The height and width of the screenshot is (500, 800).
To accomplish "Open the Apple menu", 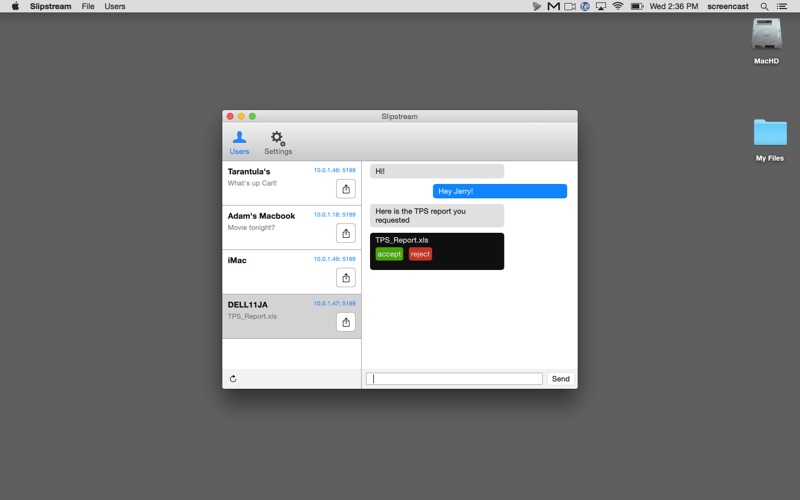I will (x=15, y=6).
